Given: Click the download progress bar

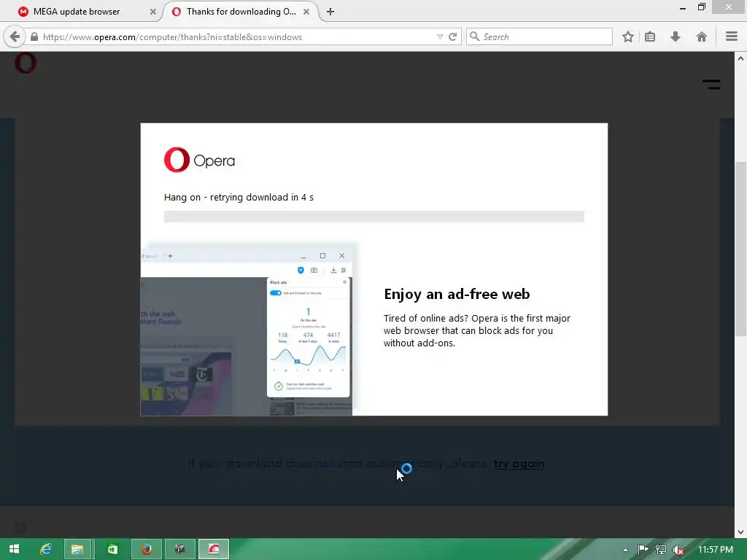Looking at the screenshot, I should [374, 217].
